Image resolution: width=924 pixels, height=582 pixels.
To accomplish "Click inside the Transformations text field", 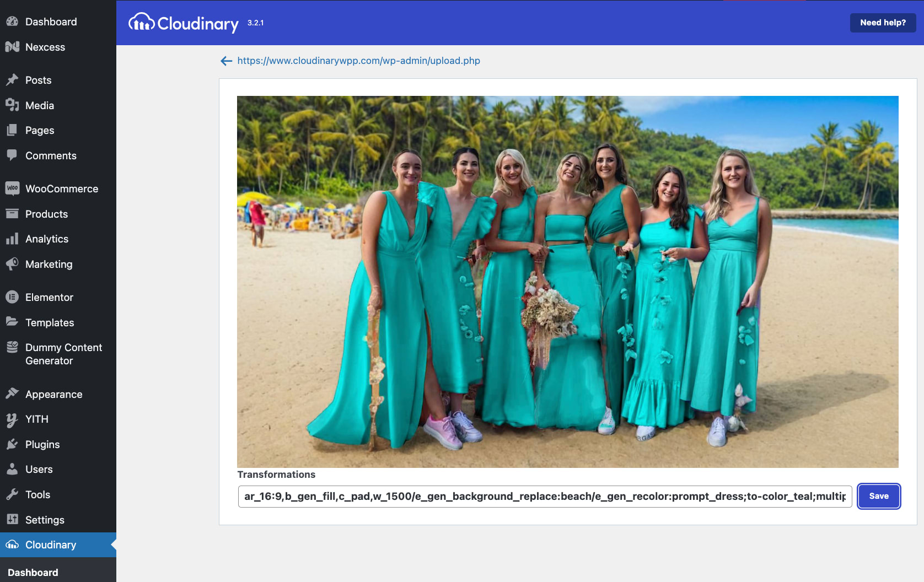I will 544,496.
